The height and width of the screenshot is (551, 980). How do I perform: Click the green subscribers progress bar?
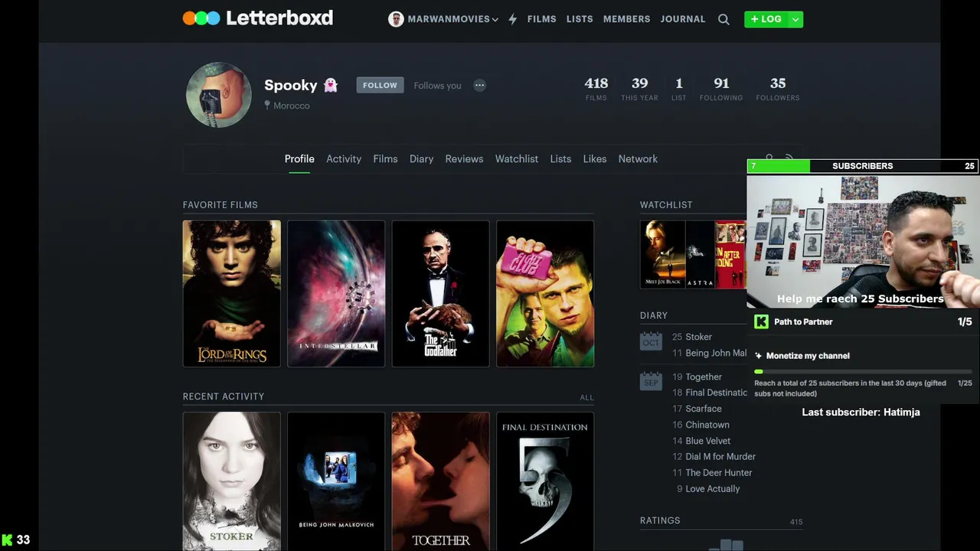(x=779, y=166)
